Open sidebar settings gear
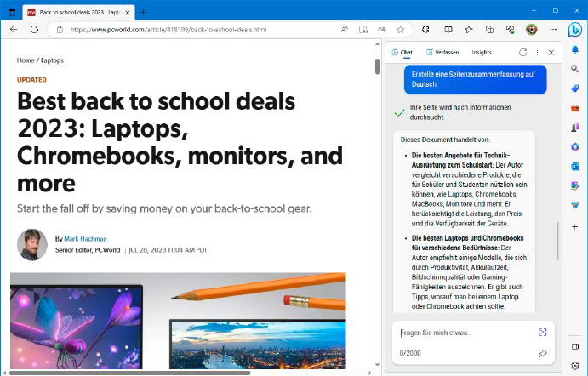Viewport: 588px width, 376px height. coord(575,366)
